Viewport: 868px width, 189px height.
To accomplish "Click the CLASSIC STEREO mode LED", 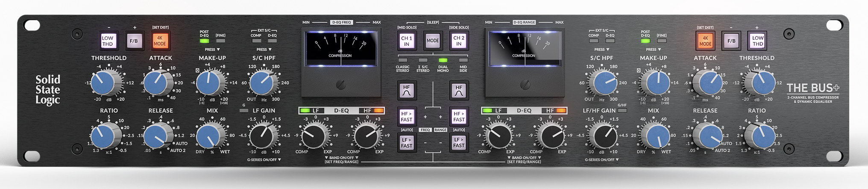I will pyautogui.click(x=403, y=60).
